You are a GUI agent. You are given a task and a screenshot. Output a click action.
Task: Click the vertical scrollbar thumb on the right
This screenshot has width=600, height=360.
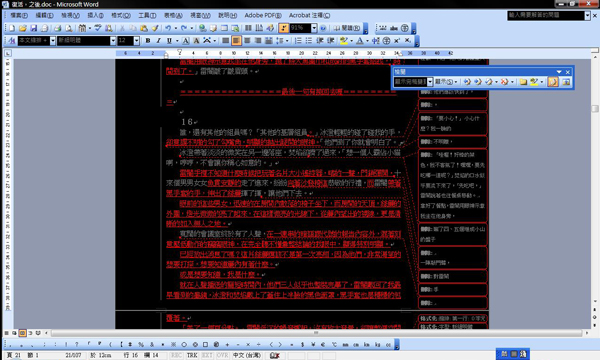tap(595, 109)
